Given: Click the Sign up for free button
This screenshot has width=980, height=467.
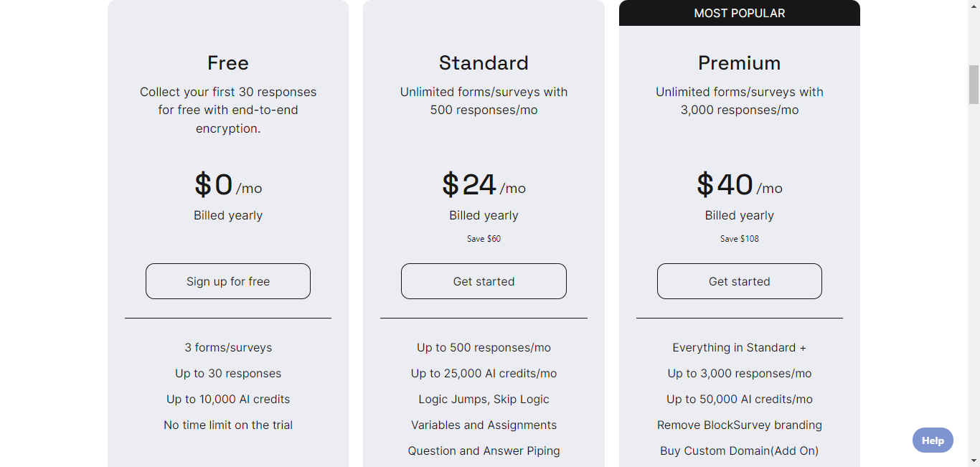Looking at the screenshot, I should pos(228,281).
